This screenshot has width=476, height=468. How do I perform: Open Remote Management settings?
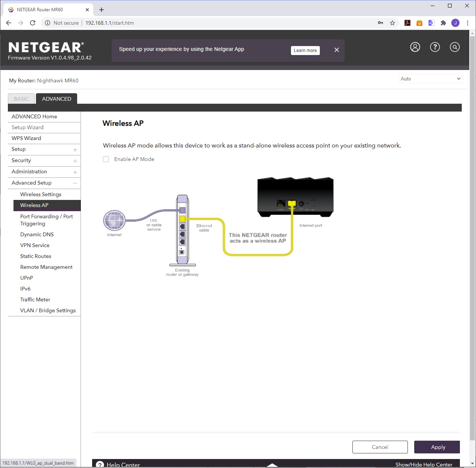47,267
